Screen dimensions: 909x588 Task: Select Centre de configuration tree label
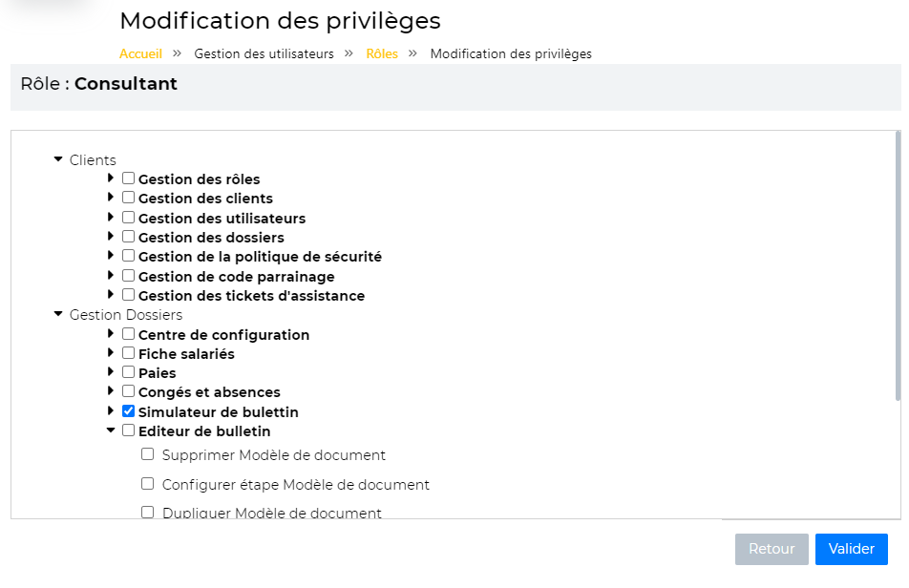pos(223,335)
